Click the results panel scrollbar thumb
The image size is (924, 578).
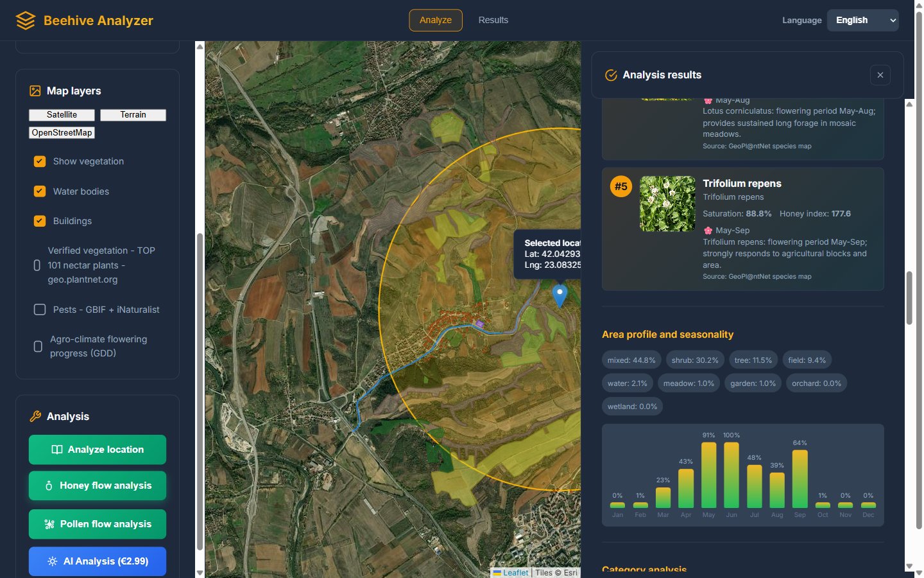click(x=909, y=299)
